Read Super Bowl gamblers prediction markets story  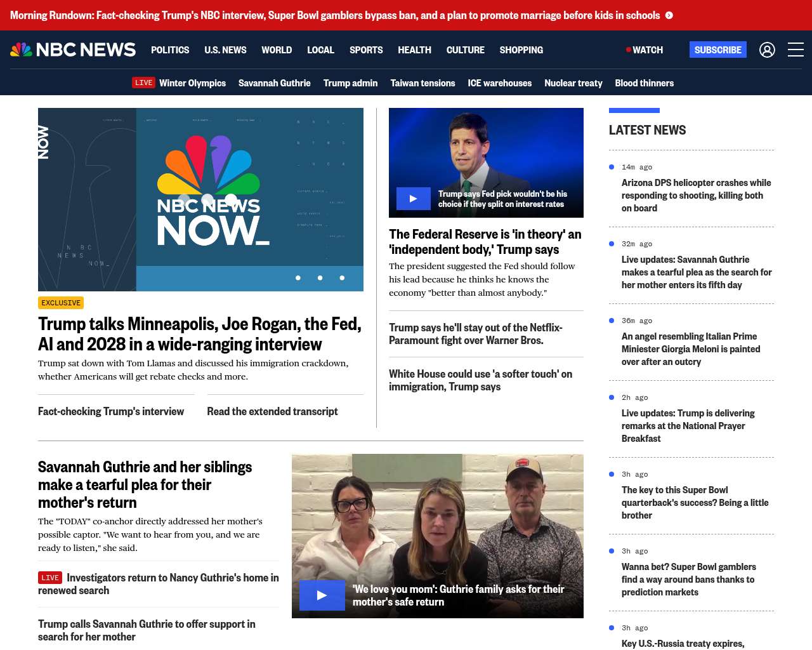[x=689, y=580]
